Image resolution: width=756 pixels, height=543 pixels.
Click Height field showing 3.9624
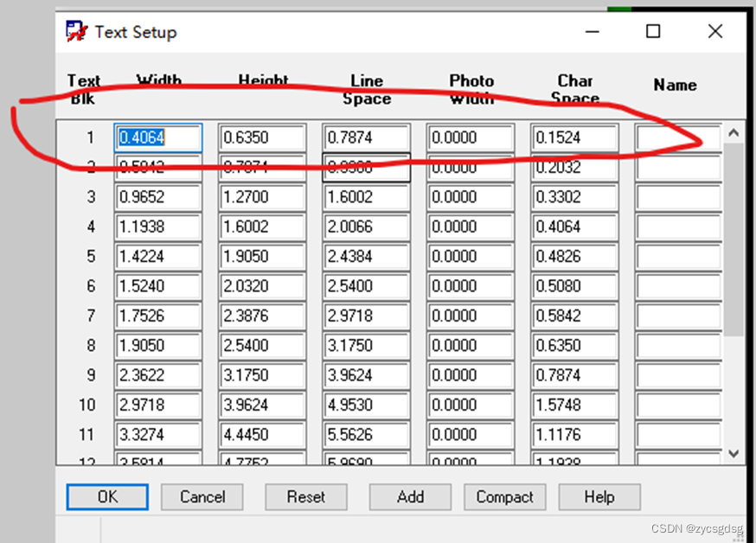point(262,405)
